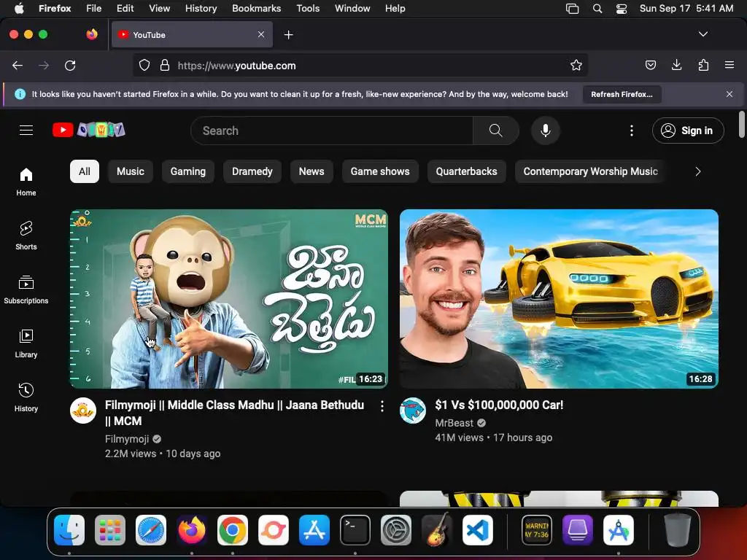Select the Dramedy filter chip
Image resolution: width=747 pixels, height=560 pixels.
(x=252, y=171)
